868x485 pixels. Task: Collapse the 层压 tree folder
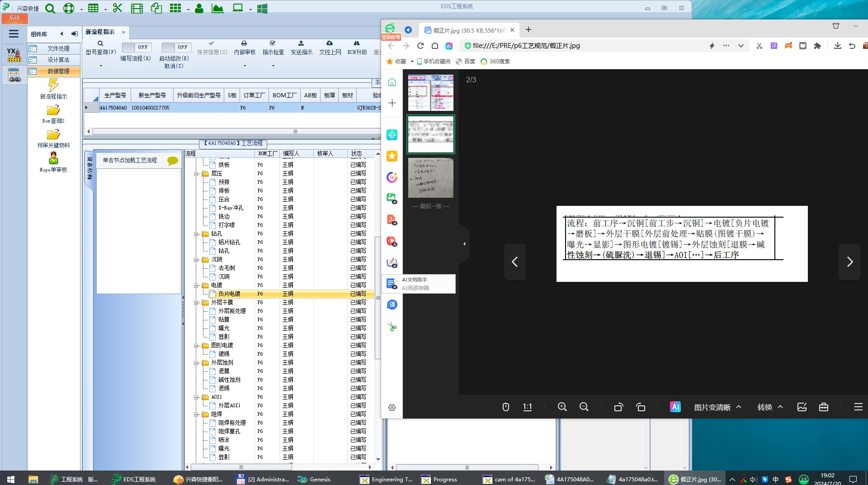point(197,174)
